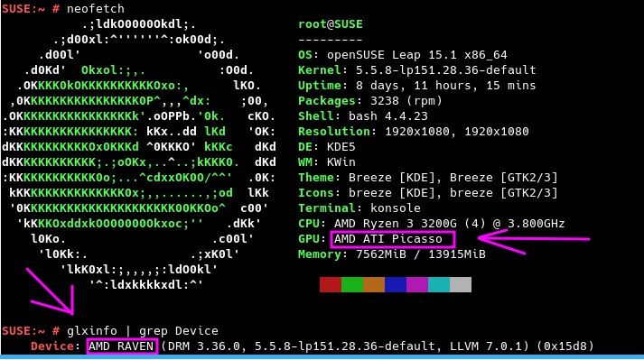Screen dimensions: 644x360
Task: Click the dashed separator under root@SUSE
Action: 331,40
